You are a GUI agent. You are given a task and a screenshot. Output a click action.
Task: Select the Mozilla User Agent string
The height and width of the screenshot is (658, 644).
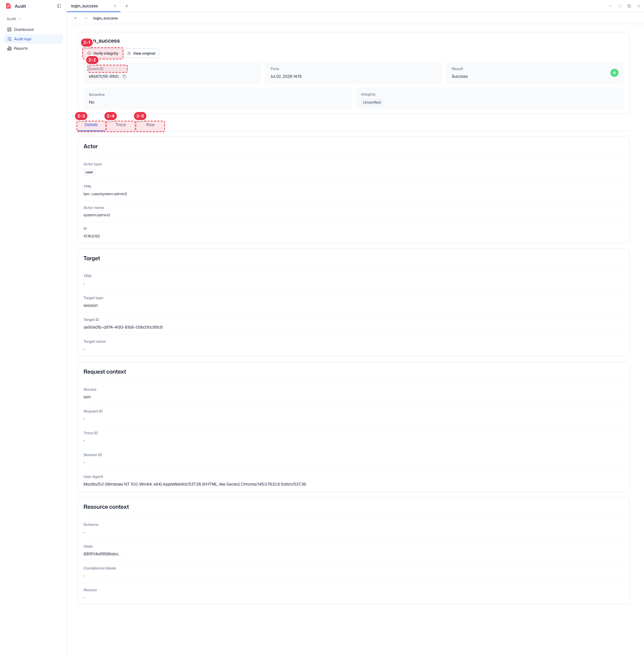click(x=195, y=485)
